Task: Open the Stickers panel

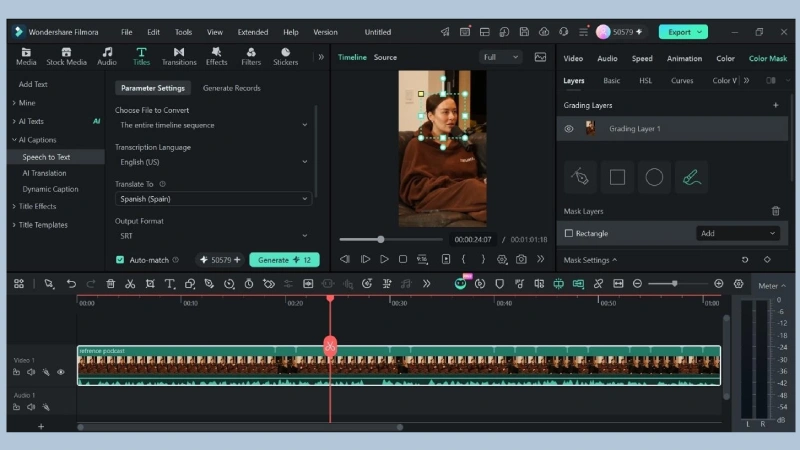Action: pos(285,56)
